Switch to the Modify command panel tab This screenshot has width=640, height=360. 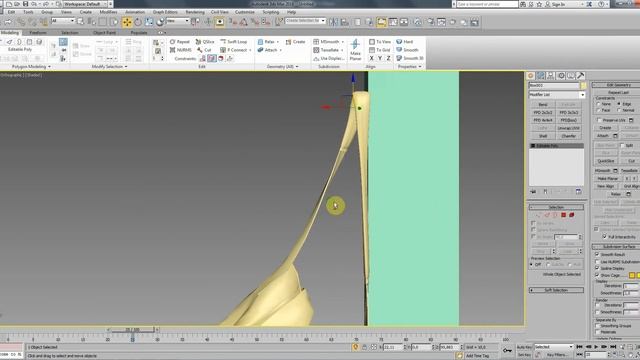pyautogui.click(x=541, y=76)
